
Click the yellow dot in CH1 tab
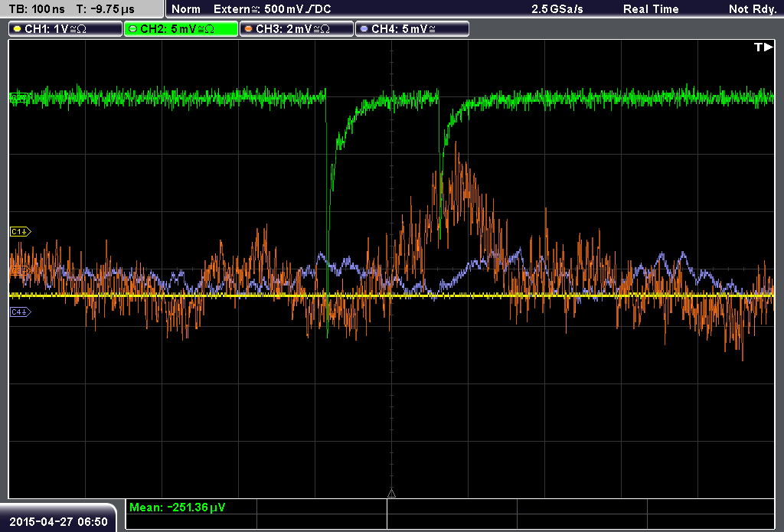coord(18,29)
